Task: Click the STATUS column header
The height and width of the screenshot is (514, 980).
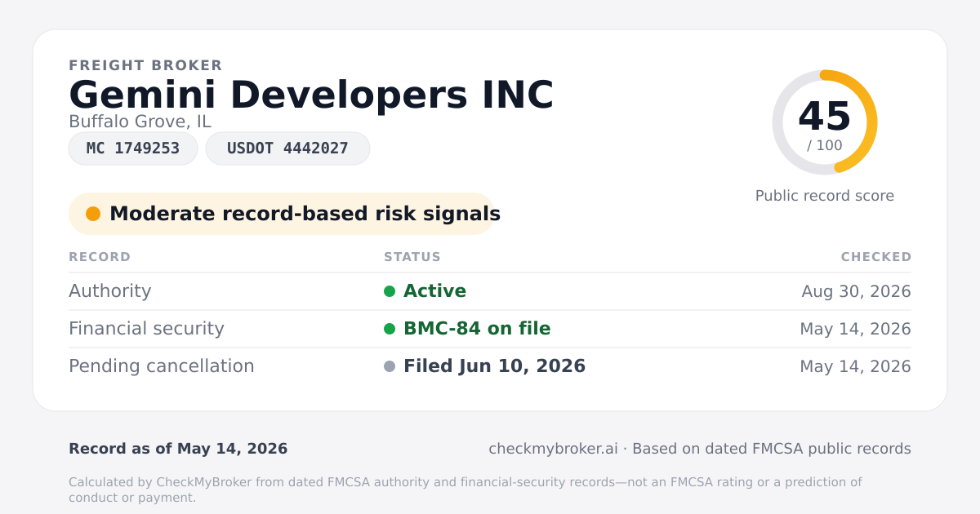Action: (x=412, y=257)
